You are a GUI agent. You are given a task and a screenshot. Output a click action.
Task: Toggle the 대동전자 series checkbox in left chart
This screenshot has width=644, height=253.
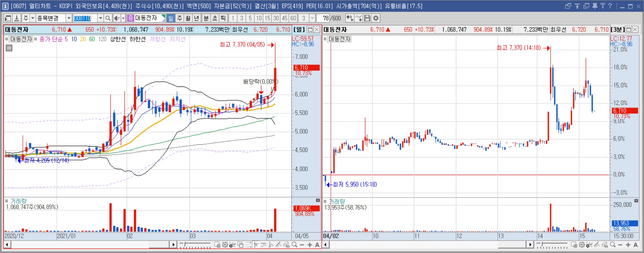(x=7, y=39)
